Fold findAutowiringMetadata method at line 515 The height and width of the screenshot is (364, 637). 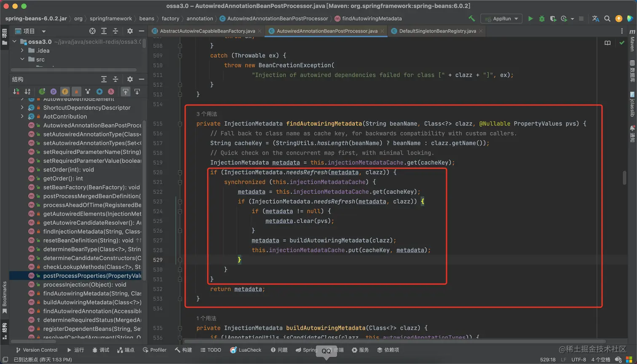point(180,124)
